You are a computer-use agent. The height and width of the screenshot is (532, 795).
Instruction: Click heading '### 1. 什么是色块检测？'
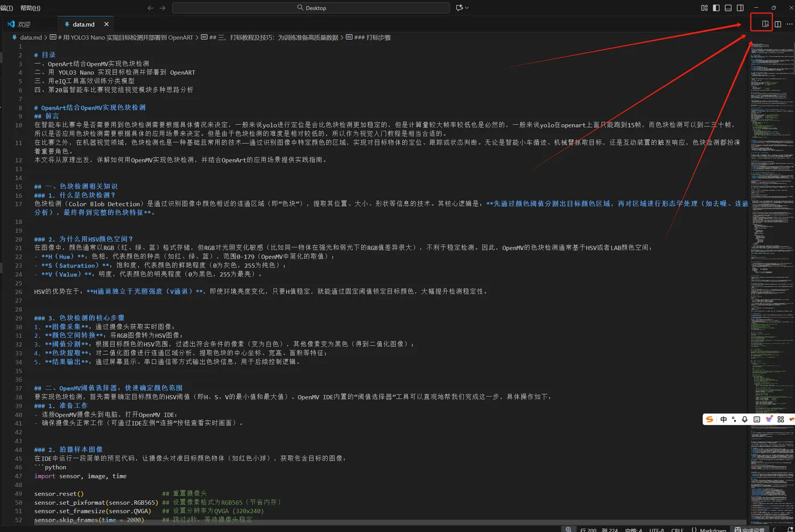(x=74, y=195)
